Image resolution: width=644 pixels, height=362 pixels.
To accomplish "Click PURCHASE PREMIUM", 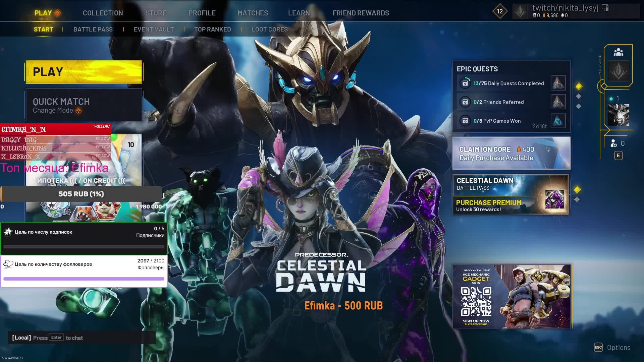I will [489, 203].
